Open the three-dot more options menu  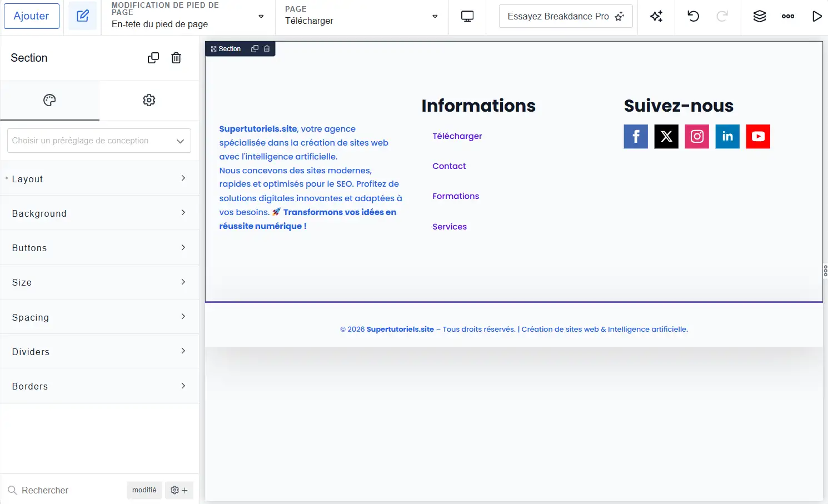tap(788, 16)
